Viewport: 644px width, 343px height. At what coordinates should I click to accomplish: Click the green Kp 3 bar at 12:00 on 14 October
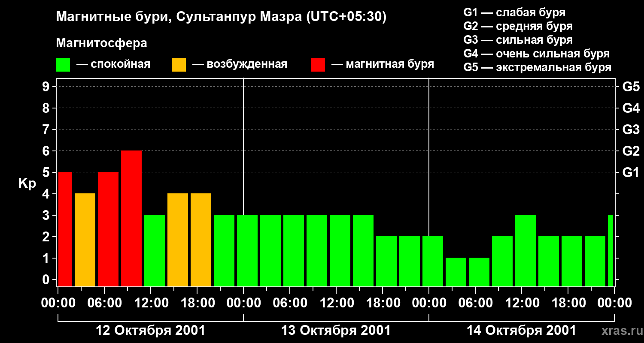(526, 250)
